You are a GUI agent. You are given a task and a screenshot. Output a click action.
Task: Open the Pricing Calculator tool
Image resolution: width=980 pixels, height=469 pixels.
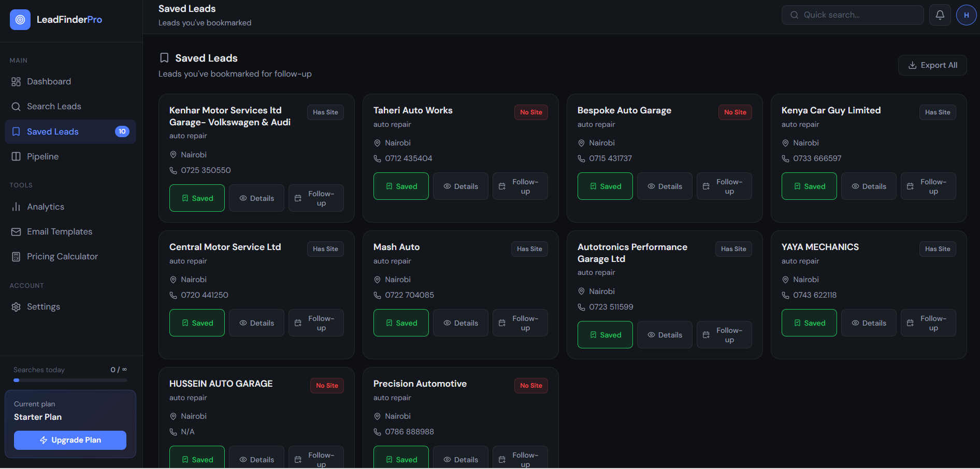(x=70, y=257)
